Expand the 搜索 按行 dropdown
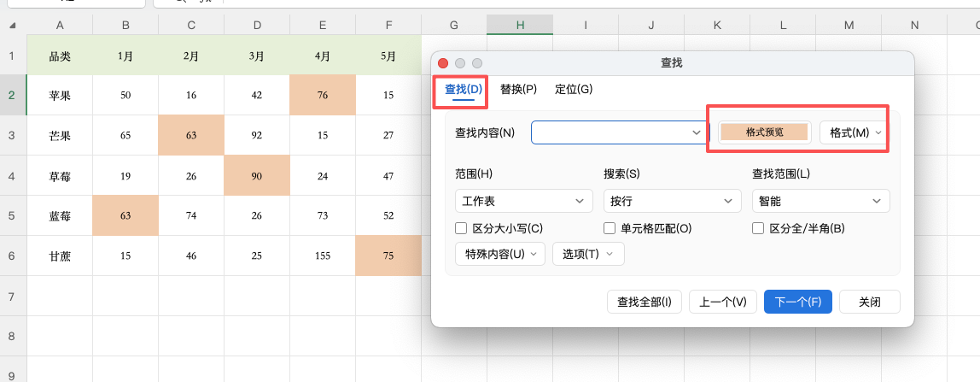The image size is (980, 382). coord(672,201)
